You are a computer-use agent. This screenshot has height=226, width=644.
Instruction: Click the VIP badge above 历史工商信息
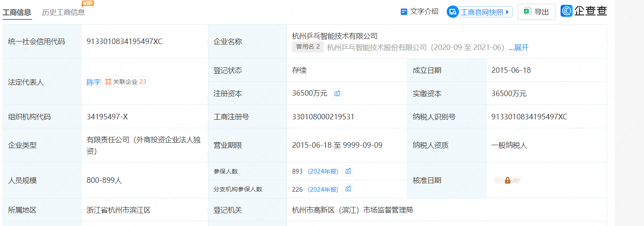88,3
